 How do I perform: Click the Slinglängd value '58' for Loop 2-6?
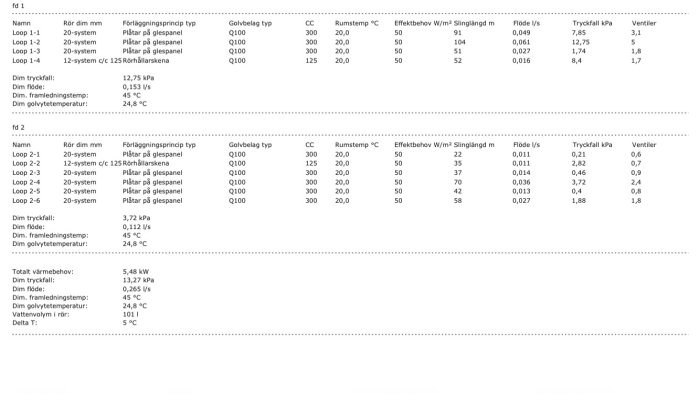458,200
